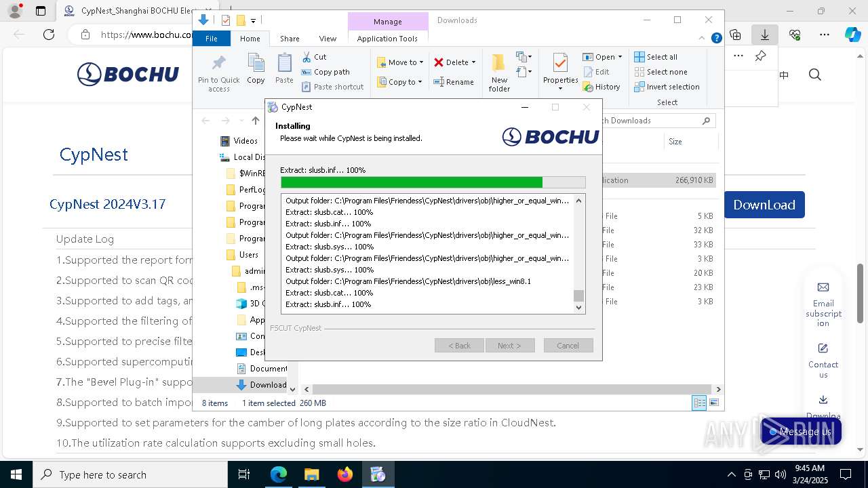This screenshot has width=868, height=488.
Task: Create a New folder from the ribbon
Action: [499, 73]
